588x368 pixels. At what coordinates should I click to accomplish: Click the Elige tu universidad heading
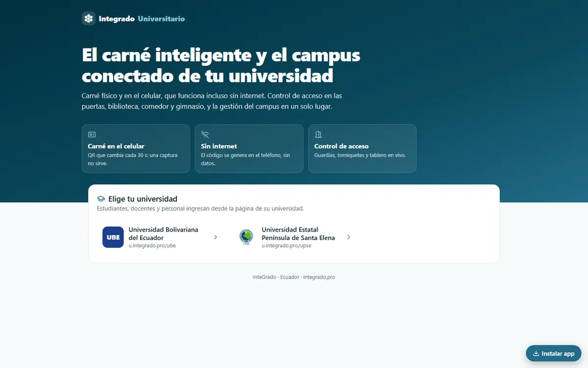pyautogui.click(x=143, y=199)
